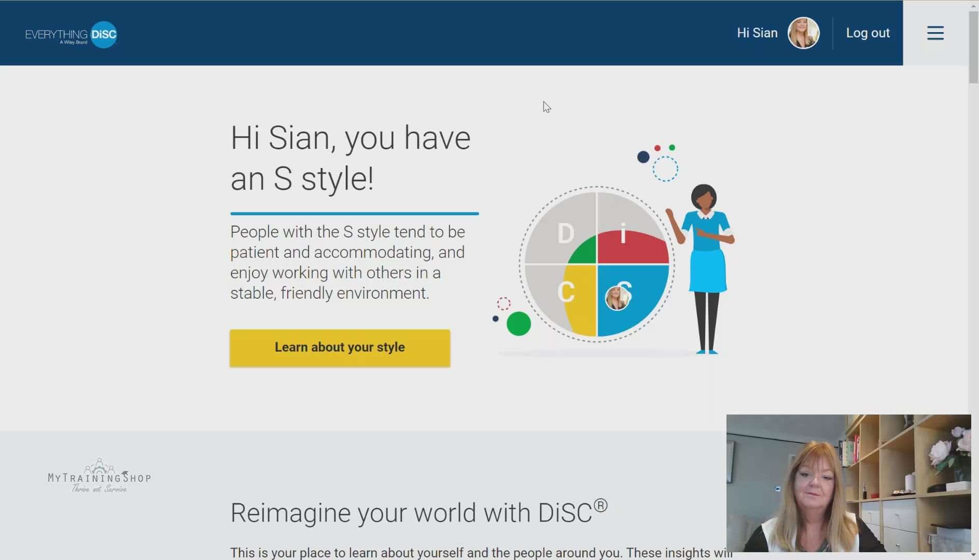Viewport: 979px width, 560px height.
Task: Click the scrollbar up arrow
Action: tap(973, 5)
